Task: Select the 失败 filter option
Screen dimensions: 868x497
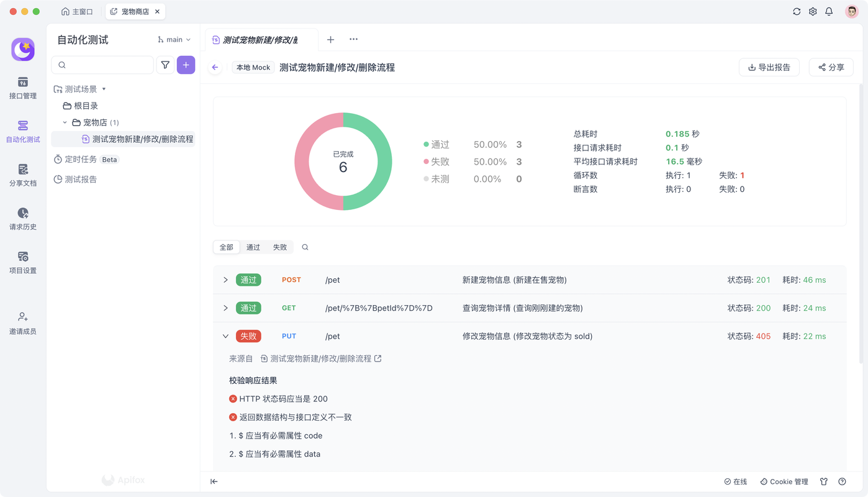Action: (280, 247)
